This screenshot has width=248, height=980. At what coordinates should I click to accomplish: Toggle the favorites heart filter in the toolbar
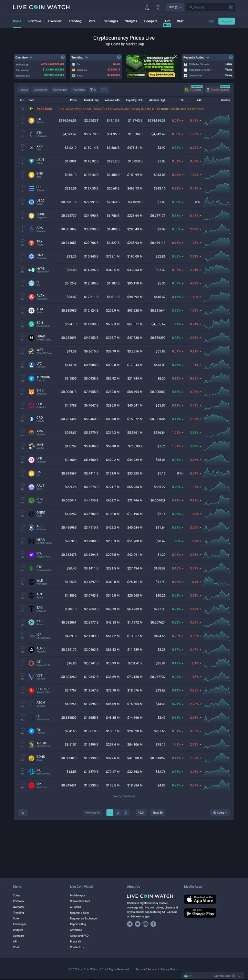click(x=103, y=90)
